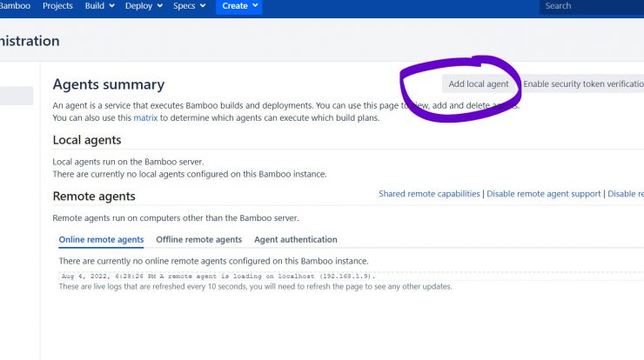The height and width of the screenshot is (360, 644).
Task: Click 'no online remote agents configured' message
Action: 213,261
